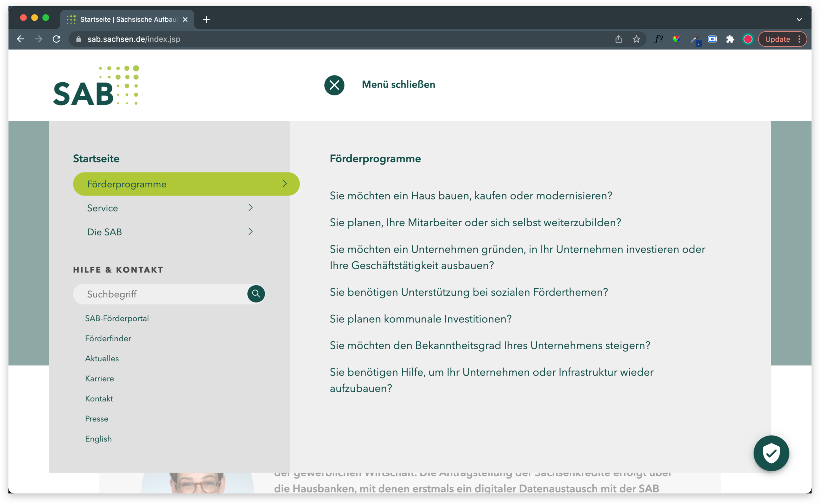
Task: Click the Förderprogramme chevron arrow
Action: tap(284, 184)
